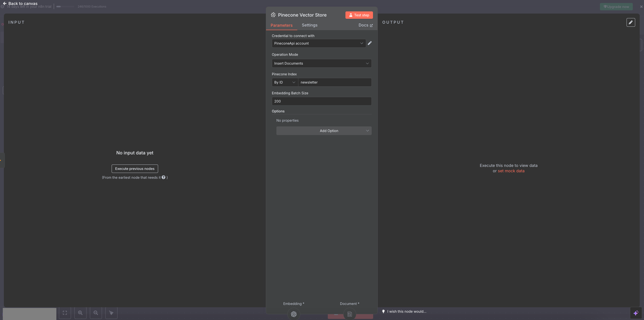Click the Document * label
Viewport: 644px width, 320px height.
point(350,303)
